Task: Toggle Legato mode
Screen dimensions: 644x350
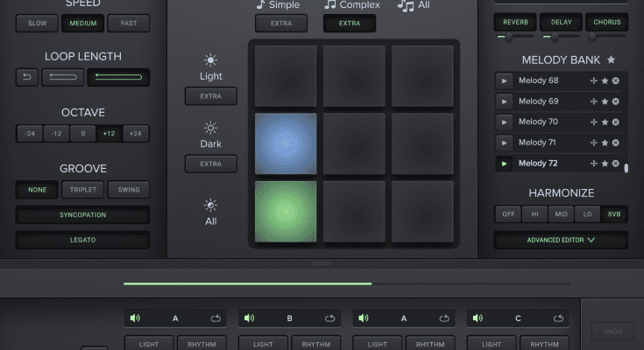Action: point(82,239)
